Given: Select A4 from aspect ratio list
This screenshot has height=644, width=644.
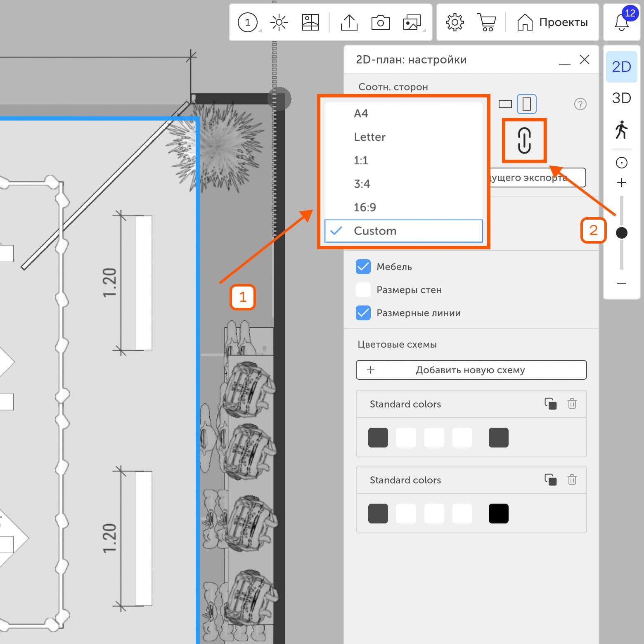Looking at the screenshot, I should coord(361,114).
